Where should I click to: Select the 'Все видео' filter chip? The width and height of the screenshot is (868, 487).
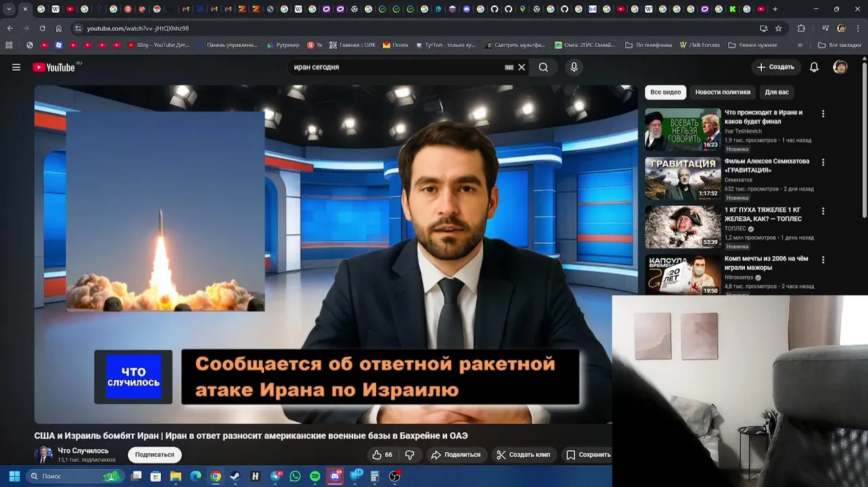point(666,92)
